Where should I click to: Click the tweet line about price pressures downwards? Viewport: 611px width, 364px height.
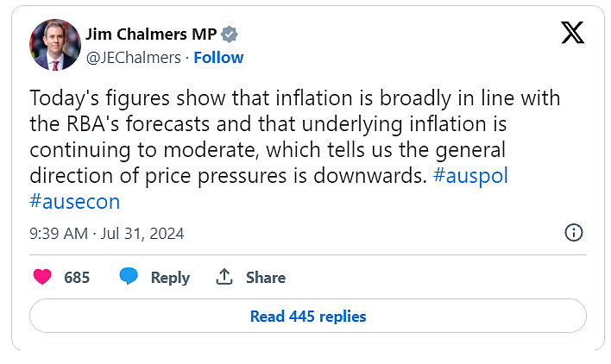click(x=229, y=176)
